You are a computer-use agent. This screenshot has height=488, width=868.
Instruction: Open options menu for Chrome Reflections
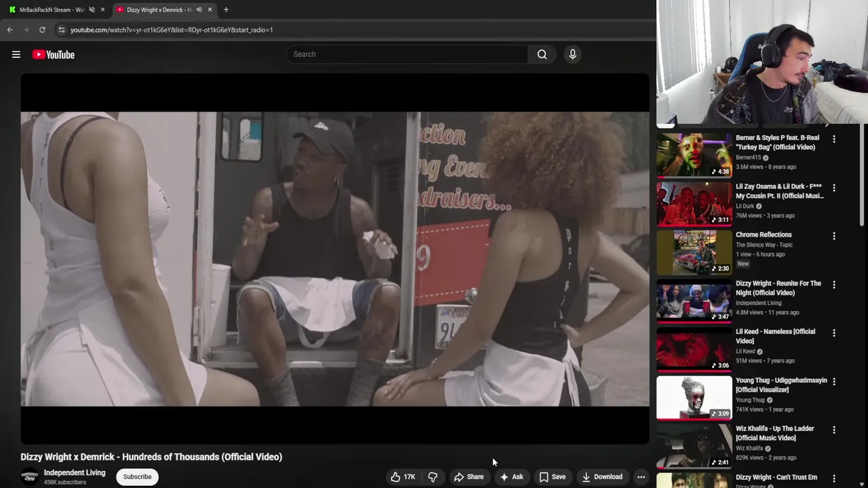pos(834,237)
